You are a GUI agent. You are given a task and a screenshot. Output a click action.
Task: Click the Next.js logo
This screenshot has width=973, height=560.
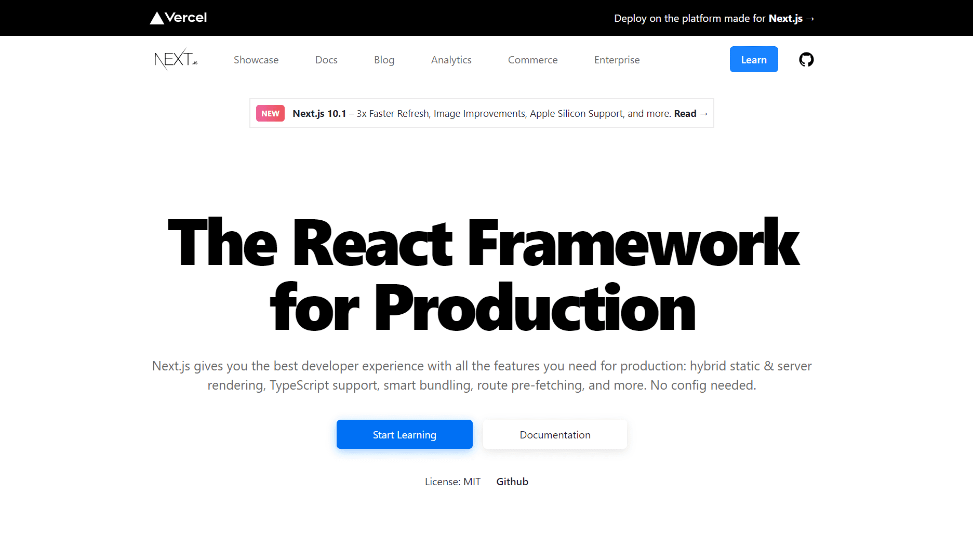point(176,59)
